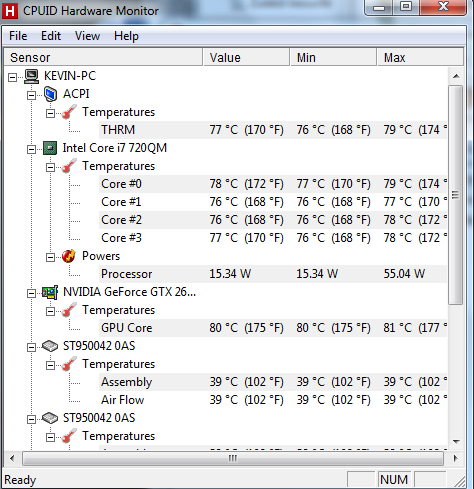The image size is (474, 489).
Task: Collapse the KEVIN-PC root node
Action: 13,77
